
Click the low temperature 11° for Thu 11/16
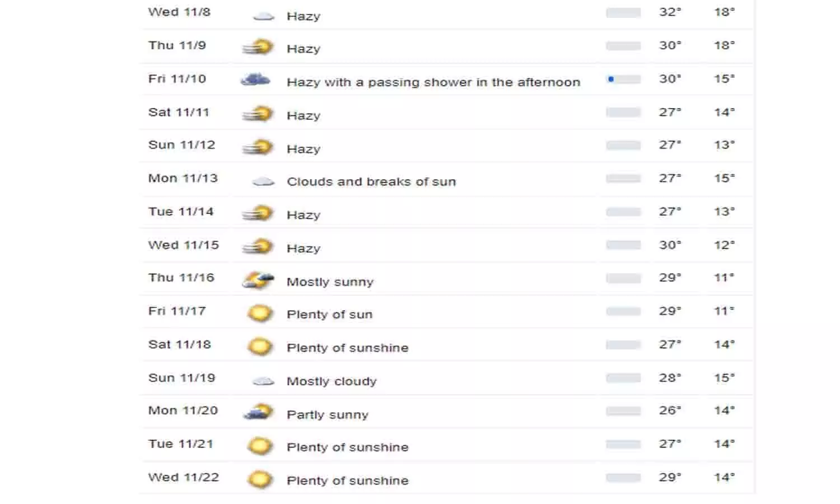[x=722, y=277]
